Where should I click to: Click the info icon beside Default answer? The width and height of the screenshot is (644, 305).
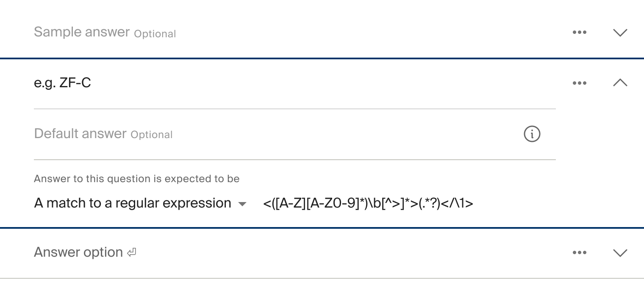tap(532, 134)
